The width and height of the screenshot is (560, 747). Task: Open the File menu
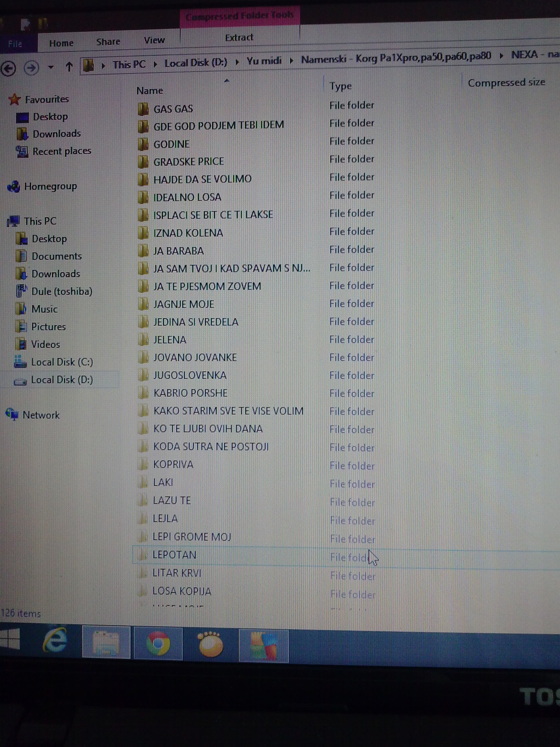pyautogui.click(x=15, y=44)
